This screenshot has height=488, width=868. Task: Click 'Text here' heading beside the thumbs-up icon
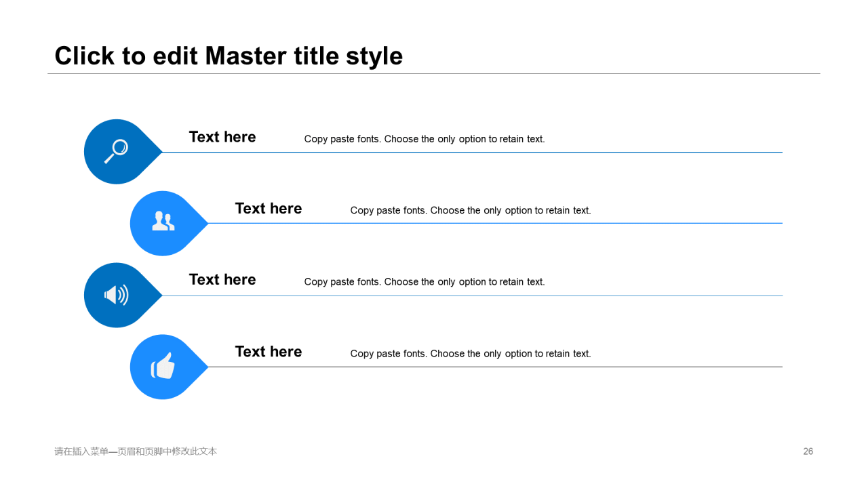pyautogui.click(x=269, y=352)
